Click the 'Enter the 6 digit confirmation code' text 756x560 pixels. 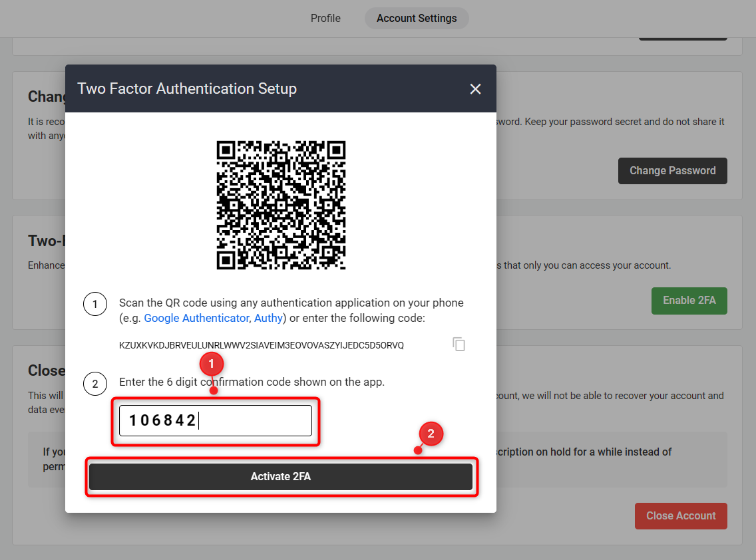click(x=252, y=382)
